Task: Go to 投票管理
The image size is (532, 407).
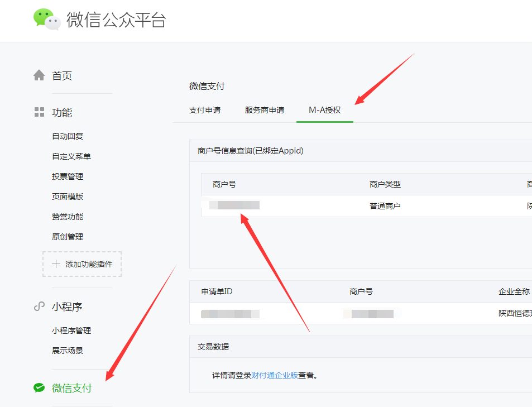Action: [x=68, y=176]
